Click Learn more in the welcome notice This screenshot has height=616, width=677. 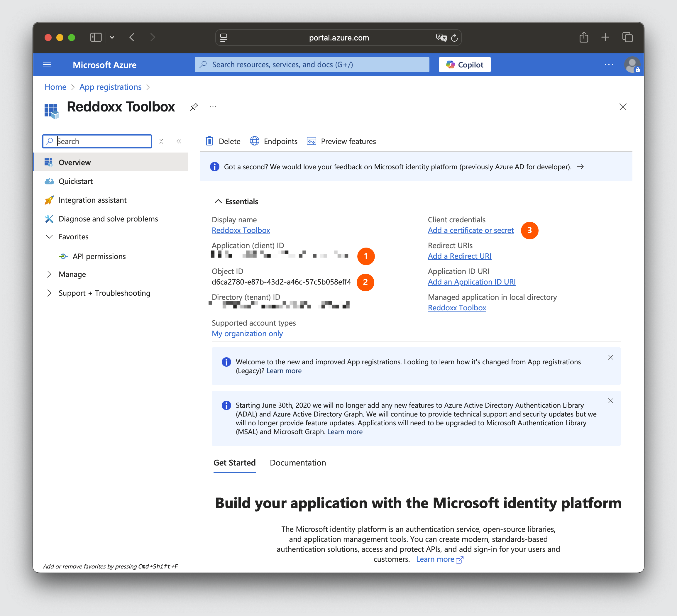284,371
